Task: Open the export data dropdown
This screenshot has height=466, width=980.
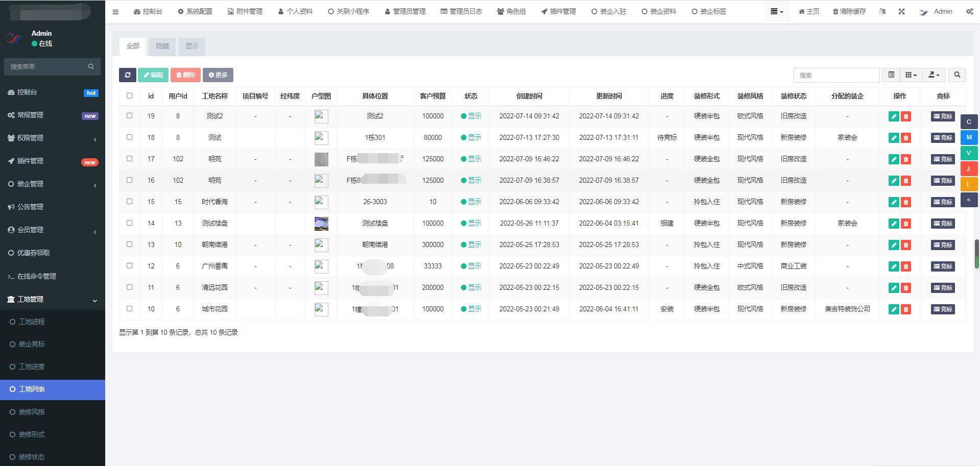Action: pyautogui.click(x=934, y=75)
